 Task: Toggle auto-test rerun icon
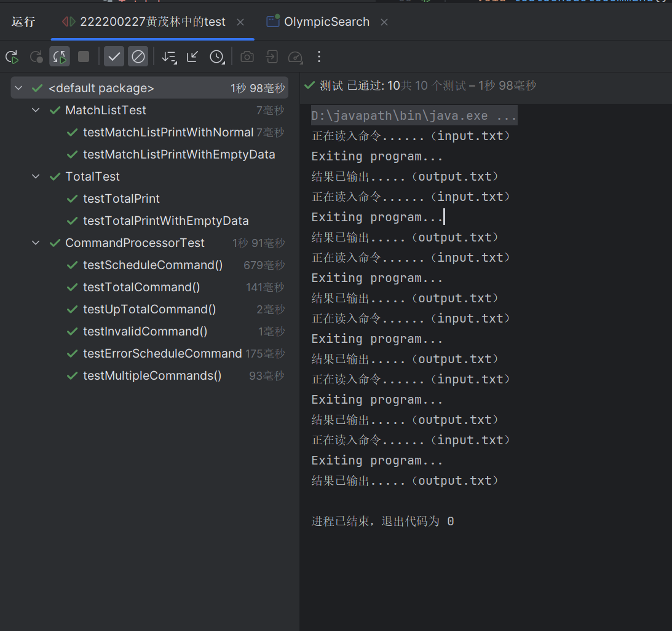(60, 57)
